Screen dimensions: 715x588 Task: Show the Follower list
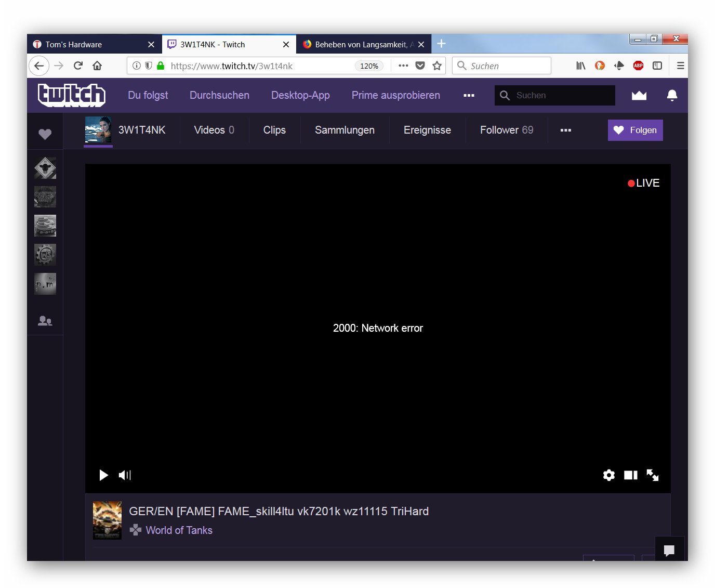507,130
